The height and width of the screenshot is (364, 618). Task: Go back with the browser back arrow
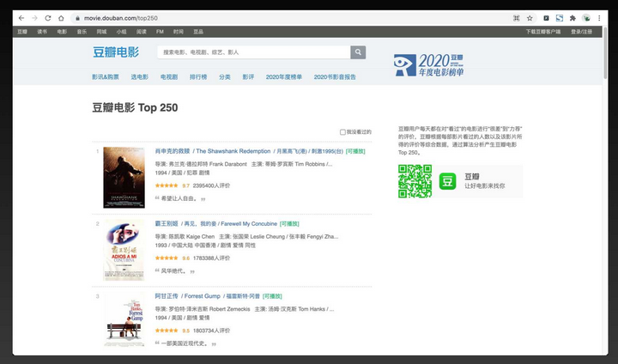[x=21, y=18]
